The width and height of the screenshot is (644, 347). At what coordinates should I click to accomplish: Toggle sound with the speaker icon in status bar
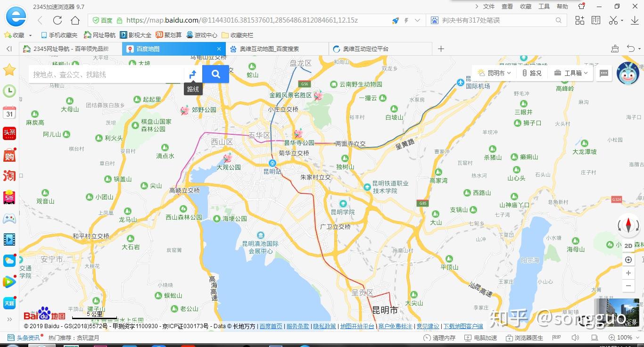point(575,338)
